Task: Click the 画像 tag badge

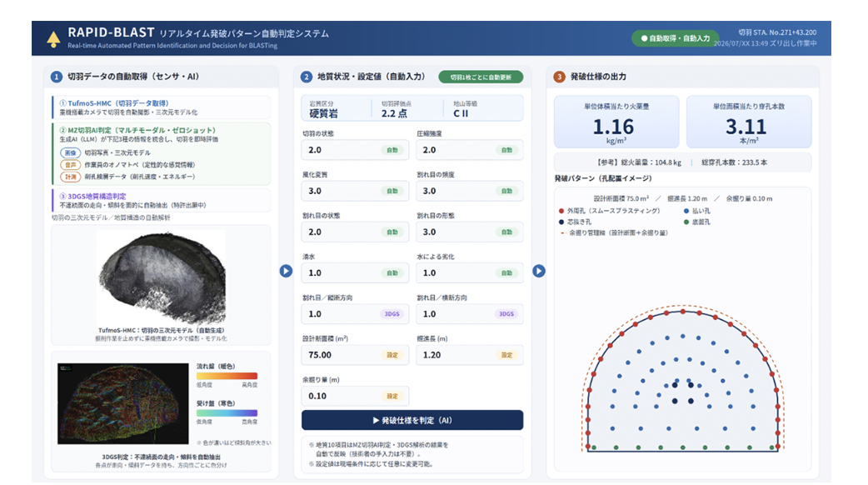Action: click(70, 152)
